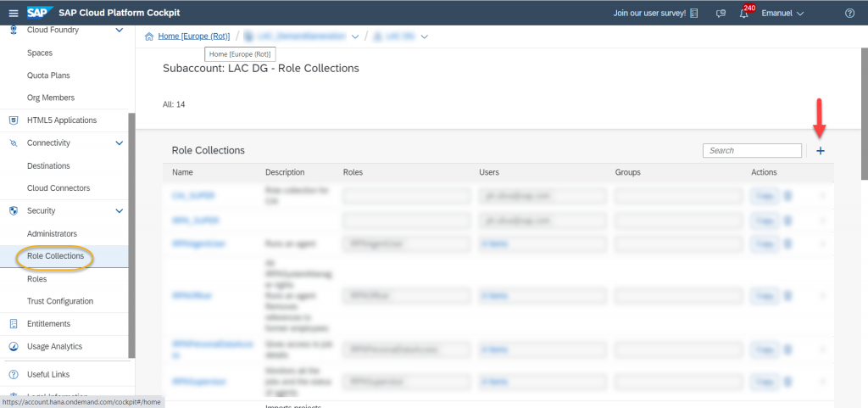This screenshot has width=868, height=408.
Task: Click the Users column header
Action: (x=489, y=172)
